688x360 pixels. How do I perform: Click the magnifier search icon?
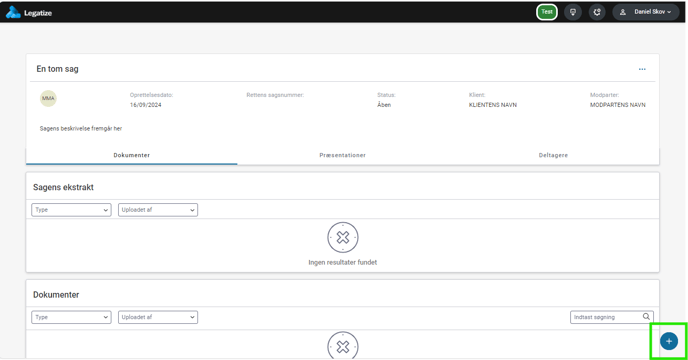tap(646, 317)
